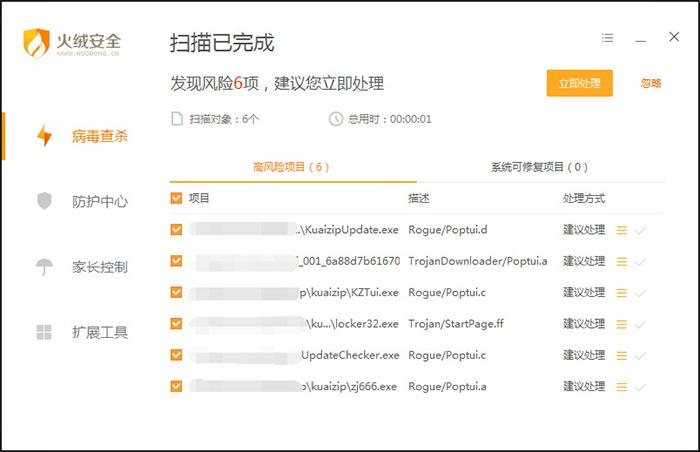The image size is (700, 452).
Task: Click the TrojanDownloader/Poptui.a description
Action: pyautogui.click(x=478, y=261)
